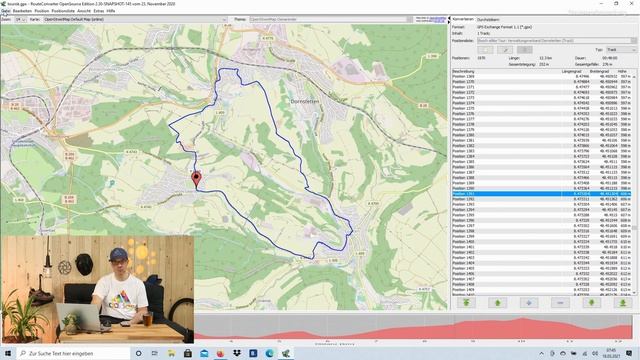Click the remove position minus button
Screen dimensions: 640x360
click(560, 302)
